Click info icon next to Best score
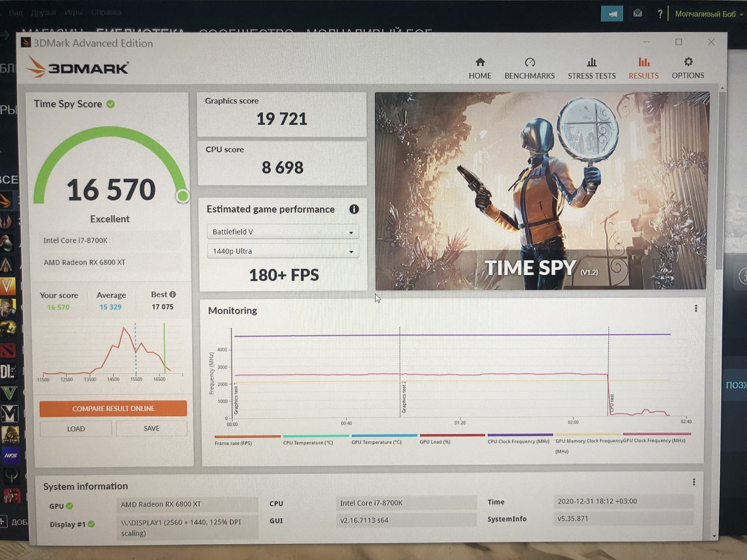 pyautogui.click(x=172, y=294)
